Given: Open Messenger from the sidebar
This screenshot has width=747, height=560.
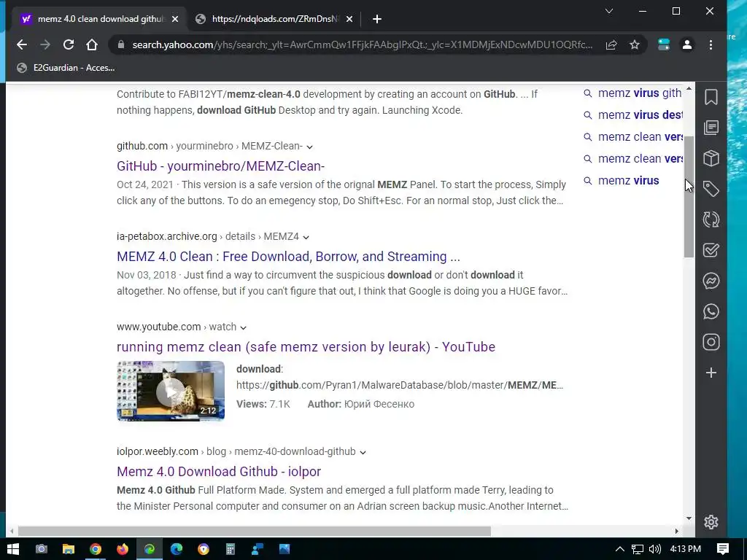Looking at the screenshot, I should pos(711,281).
